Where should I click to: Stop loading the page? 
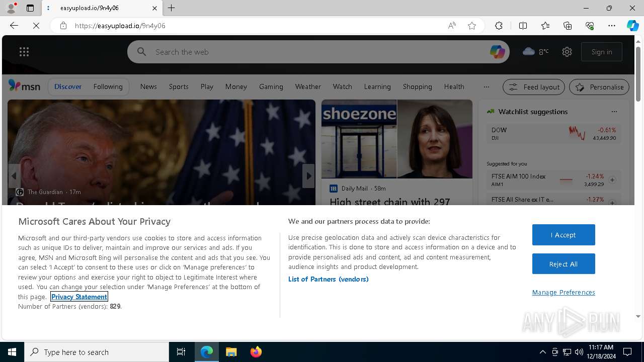[36, 26]
